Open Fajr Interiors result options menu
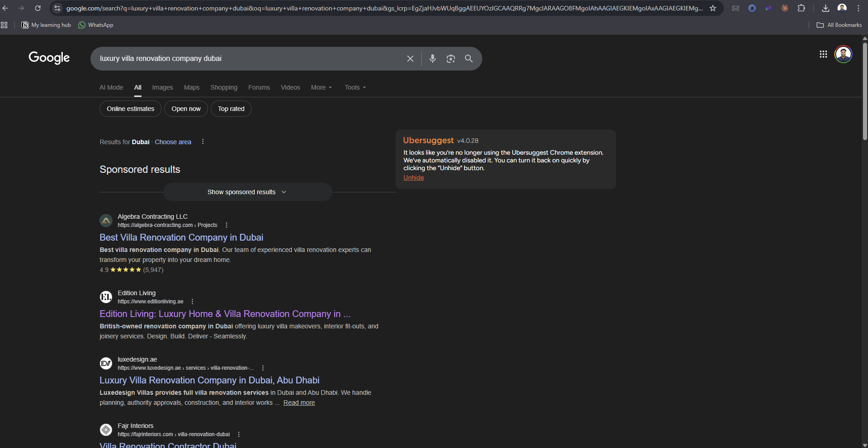 click(239, 434)
